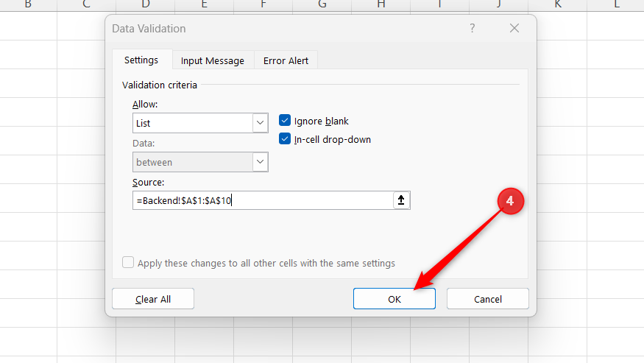This screenshot has height=363, width=644.
Task: Select column L header in spreadsheet
Action: [x=616, y=5]
